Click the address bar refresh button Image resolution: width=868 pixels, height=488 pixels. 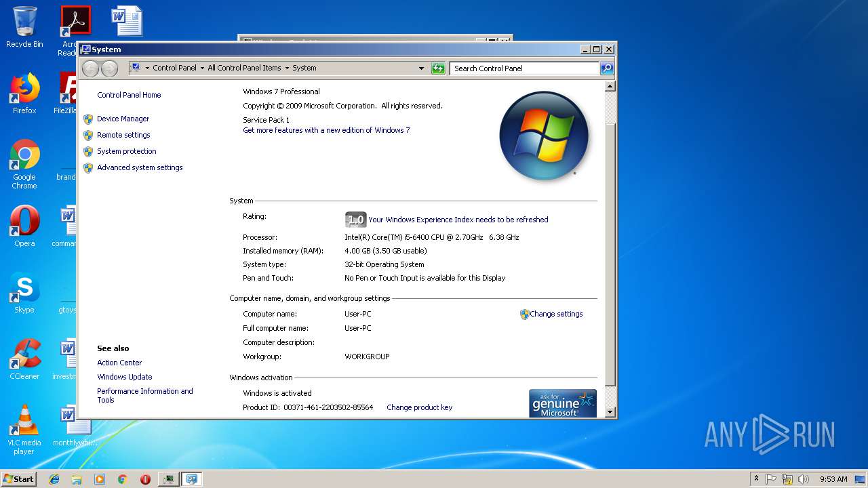438,68
